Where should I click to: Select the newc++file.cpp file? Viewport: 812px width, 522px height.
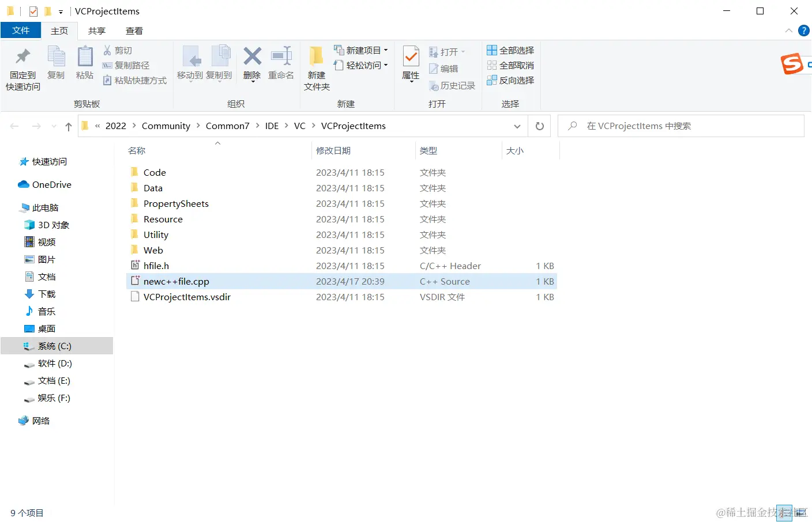341,282
